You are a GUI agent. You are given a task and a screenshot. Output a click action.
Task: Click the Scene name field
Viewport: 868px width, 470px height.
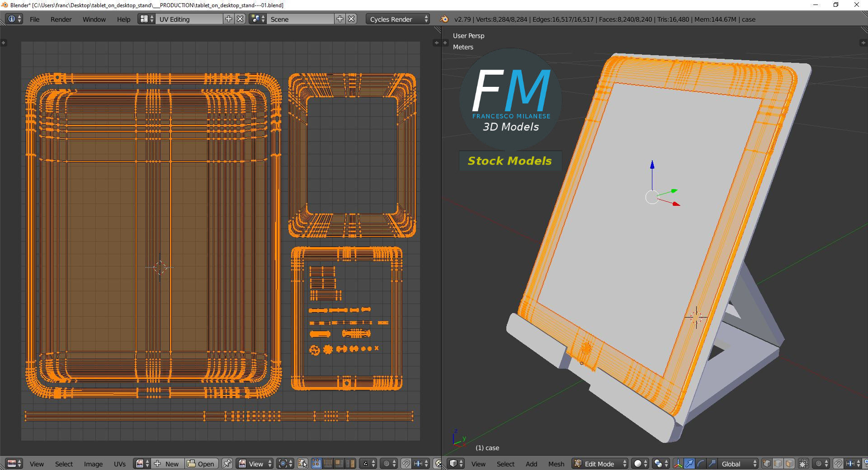click(301, 19)
